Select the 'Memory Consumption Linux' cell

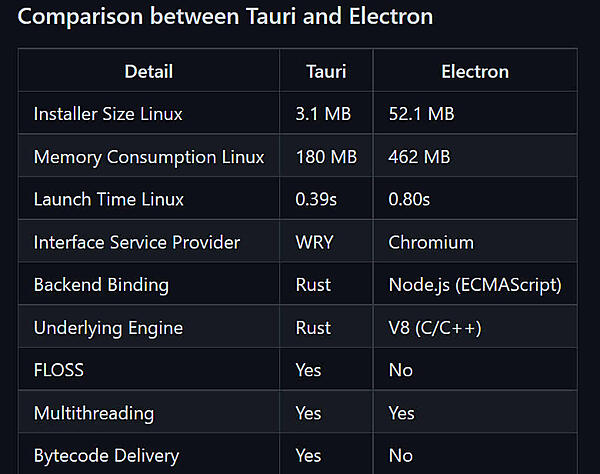pos(149,157)
